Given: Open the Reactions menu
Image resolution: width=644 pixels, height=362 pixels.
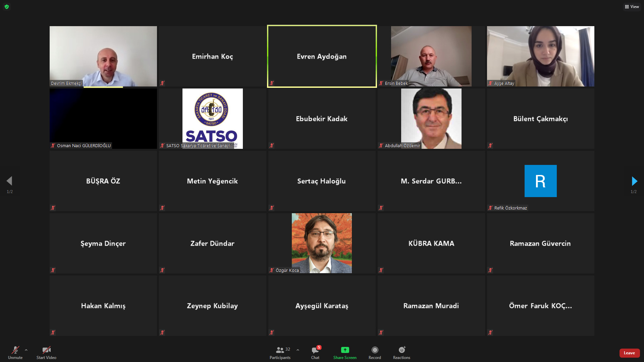Looking at the screenshot, I should click(x=401, y=353).
